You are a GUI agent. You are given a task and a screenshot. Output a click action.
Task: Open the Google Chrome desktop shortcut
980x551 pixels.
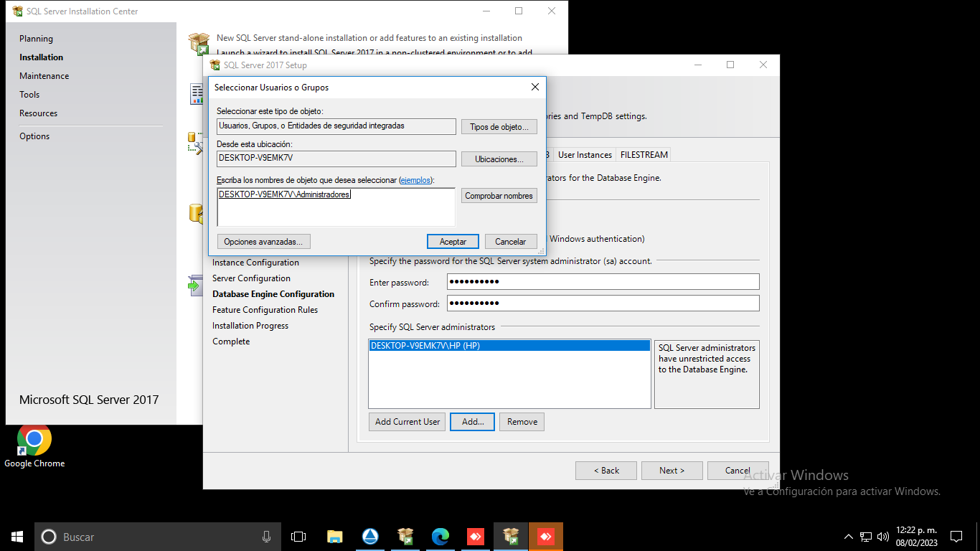pos(34,446)
